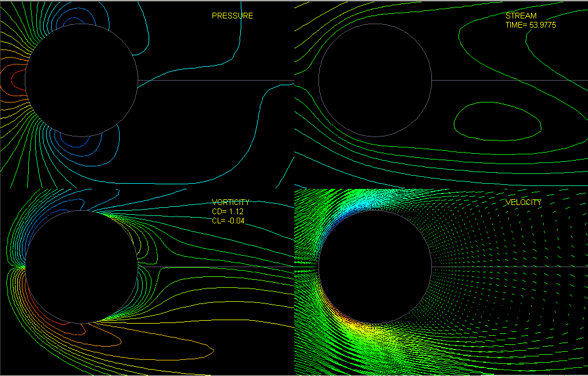Click the VORTICITY plot label

coord(230,202)
